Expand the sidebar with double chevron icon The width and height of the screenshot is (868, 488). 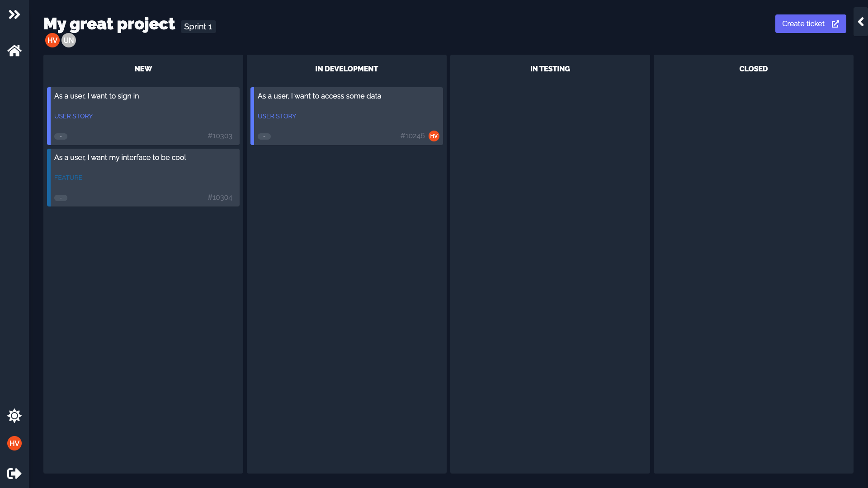point(14,14)
